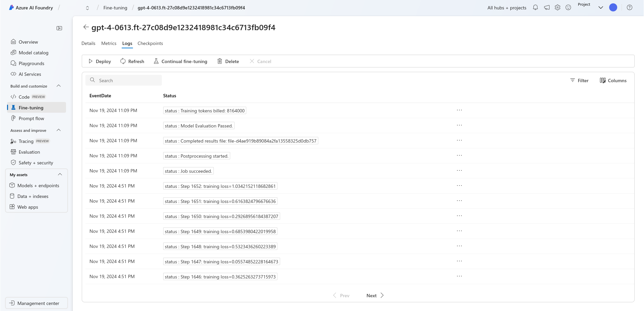644x311 pixels.
Task: Collapse the Assess and improve section
Action: tap(59, 130)
